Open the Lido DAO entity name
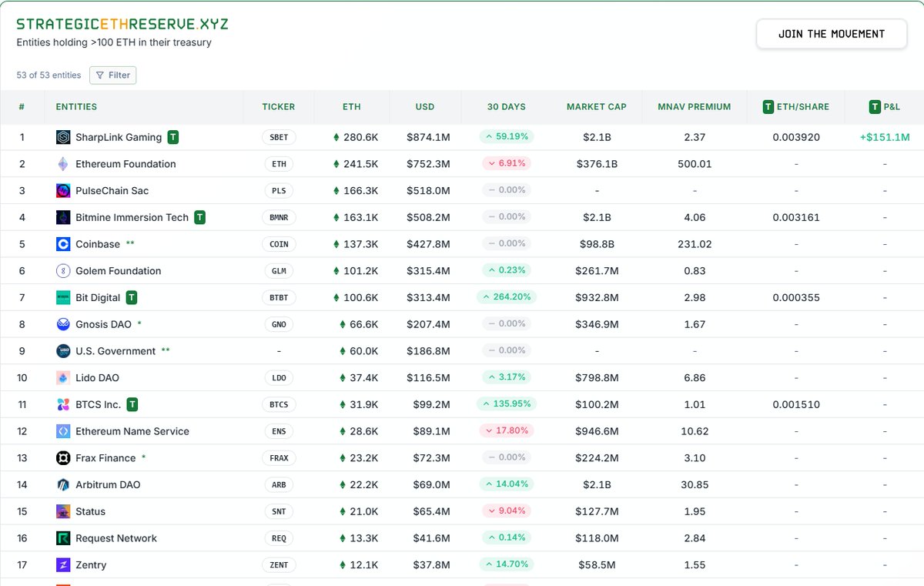The height and width of the screenshot is (586, 924). point(97,378)
